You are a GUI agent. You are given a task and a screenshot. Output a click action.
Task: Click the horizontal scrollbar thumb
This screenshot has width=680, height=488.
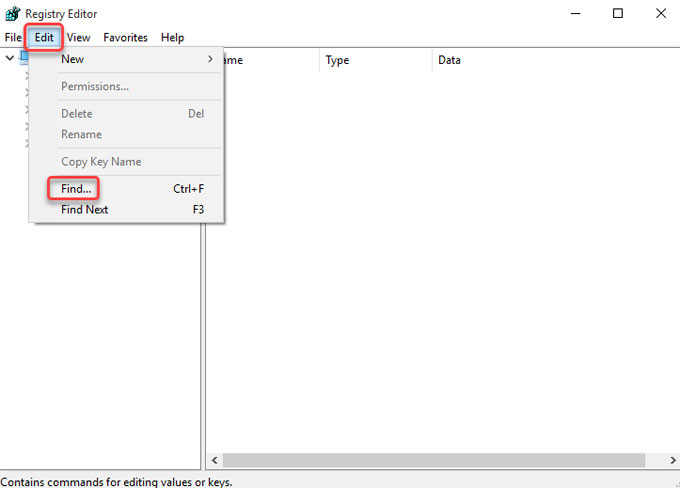pos(434,460)
